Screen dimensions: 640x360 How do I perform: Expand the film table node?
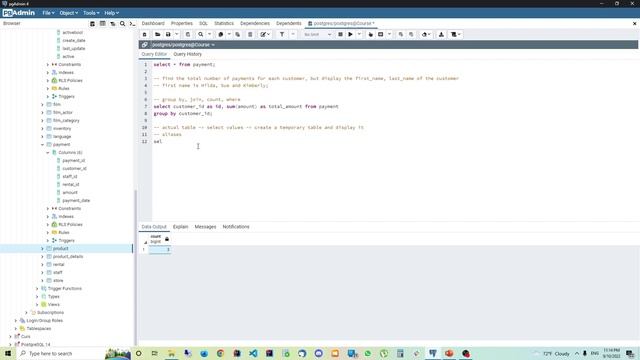(x=42, y=104)
